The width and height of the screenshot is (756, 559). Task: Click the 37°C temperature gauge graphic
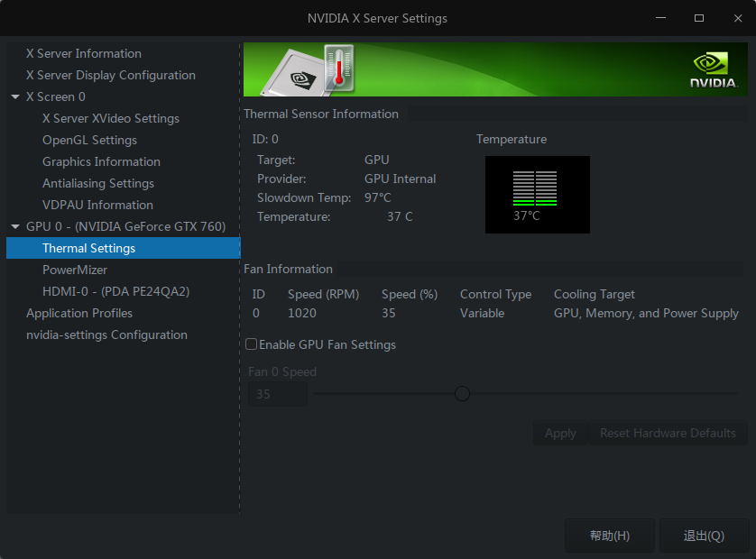point(538,195)
